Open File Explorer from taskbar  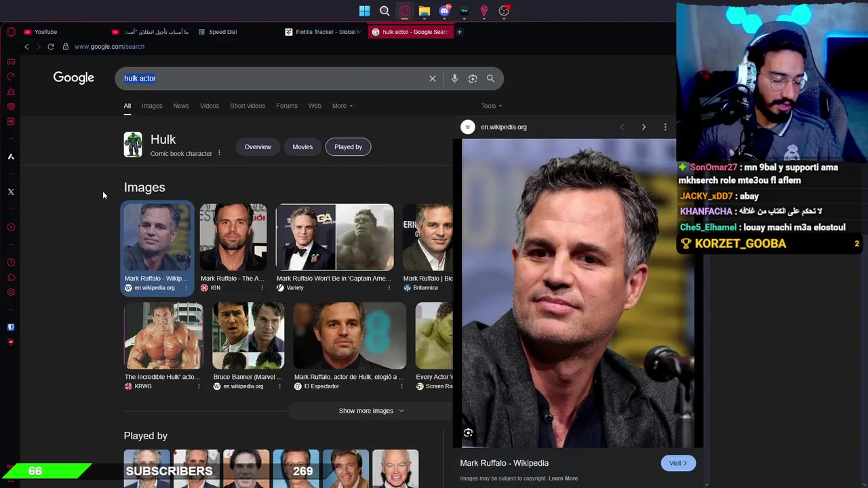[x=425, y=11]
